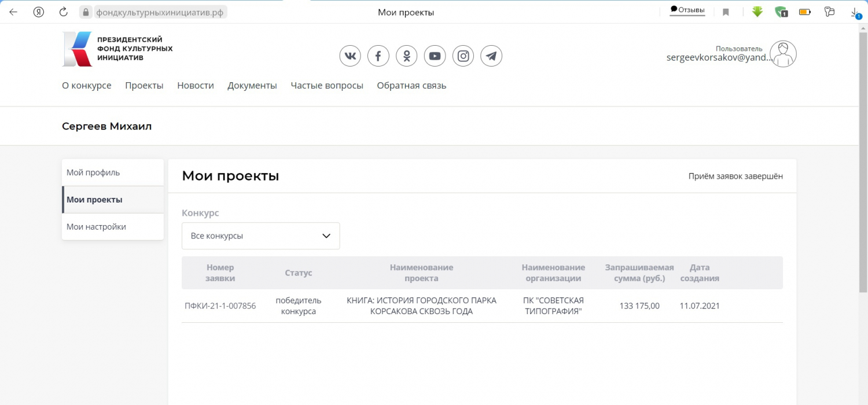Screen dimensions: 868x405
Task: Click the status 'победитель конкурса'
Action: click(x=299, y=306)
